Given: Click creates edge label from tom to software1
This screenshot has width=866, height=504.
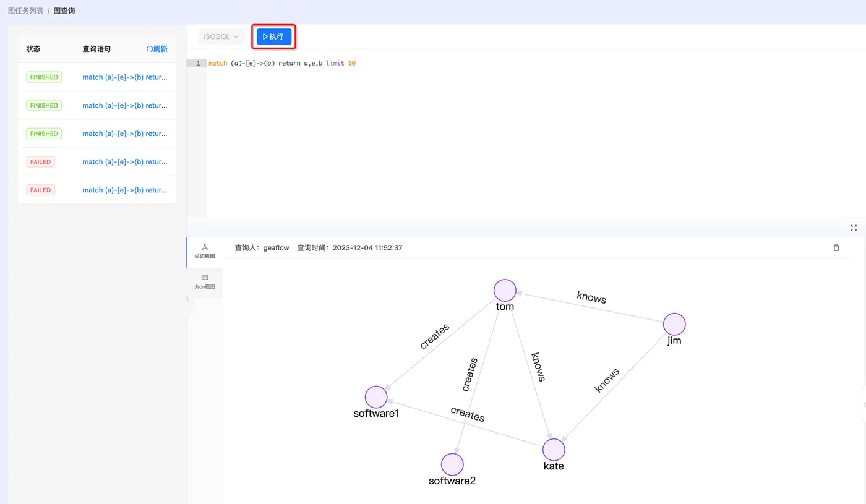Looking at the screenshot, I should (434, 336).
